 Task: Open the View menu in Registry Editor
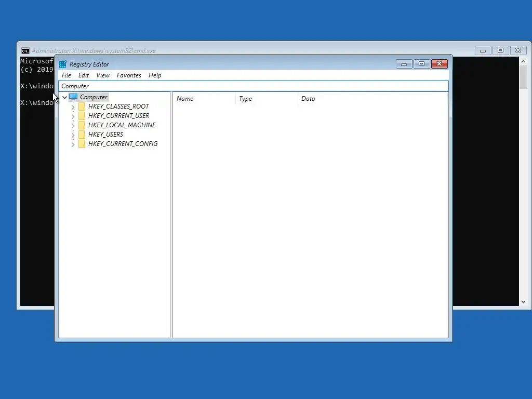point(102,75)
